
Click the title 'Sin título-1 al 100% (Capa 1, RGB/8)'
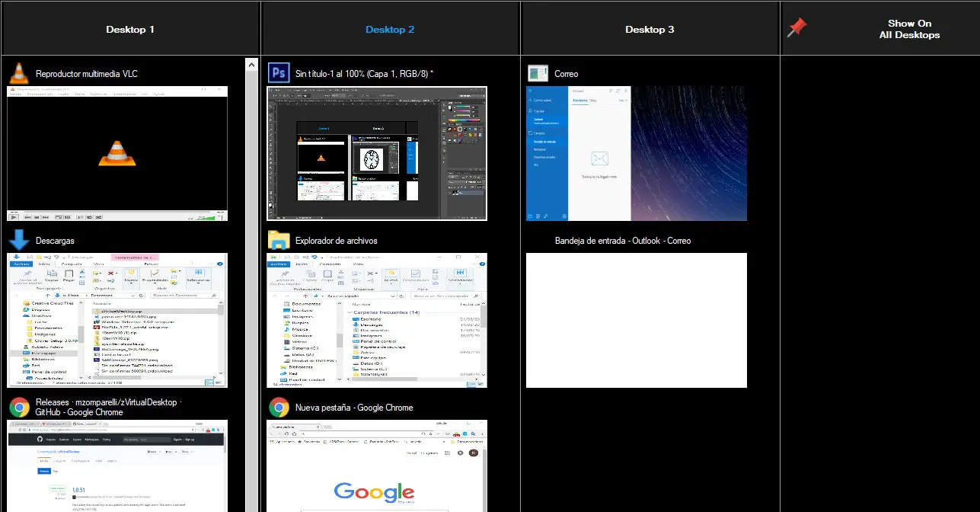(364, 74)
